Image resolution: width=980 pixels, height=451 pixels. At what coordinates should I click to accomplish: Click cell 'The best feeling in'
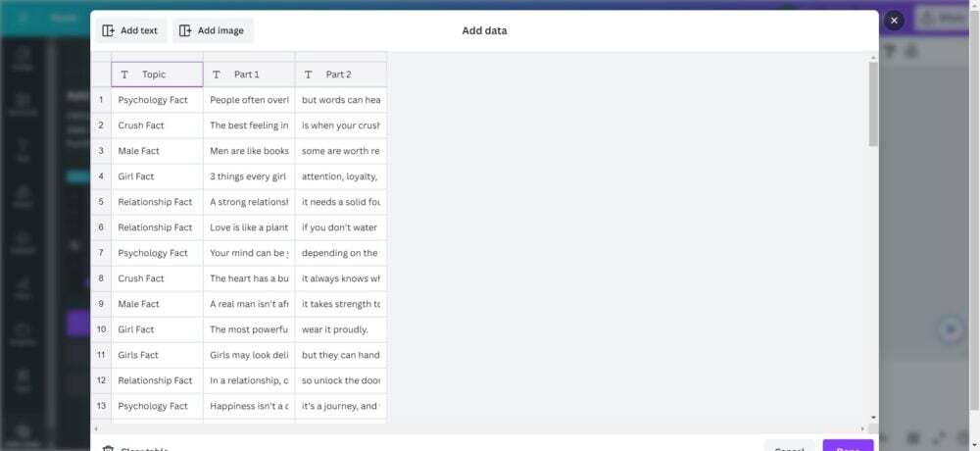(x=249, y=125)
